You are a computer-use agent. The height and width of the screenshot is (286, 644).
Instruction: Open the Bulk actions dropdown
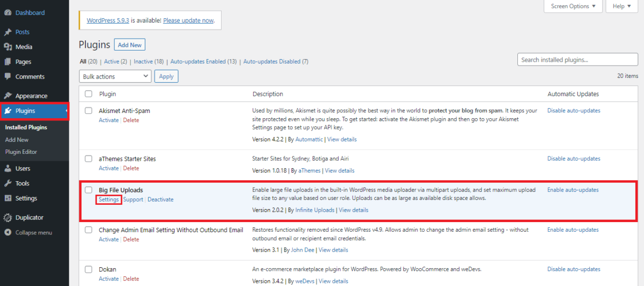click(x=115, y=76)
